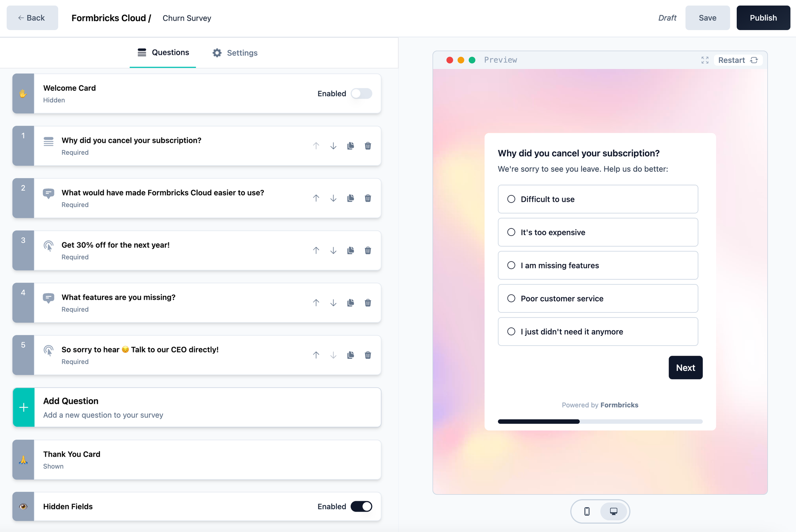The image size is (796, 532).
Task: Click the move-up arrow on question 5
Action: click(x=316, y=355)
